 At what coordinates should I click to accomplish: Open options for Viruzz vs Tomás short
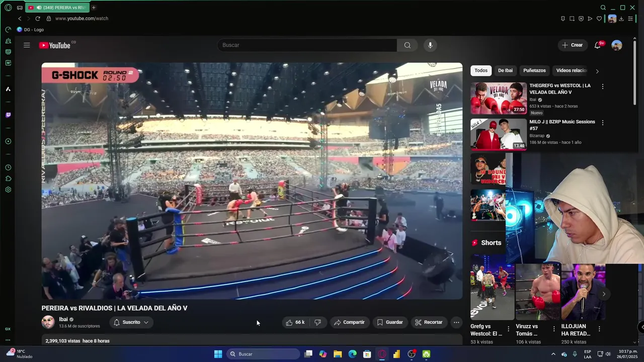coord(554,329)
